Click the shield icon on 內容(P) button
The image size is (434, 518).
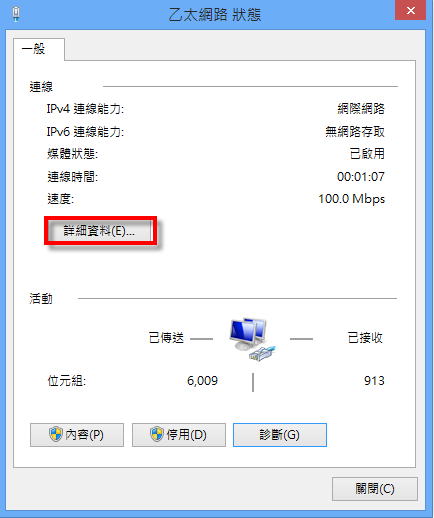(56, 434)
